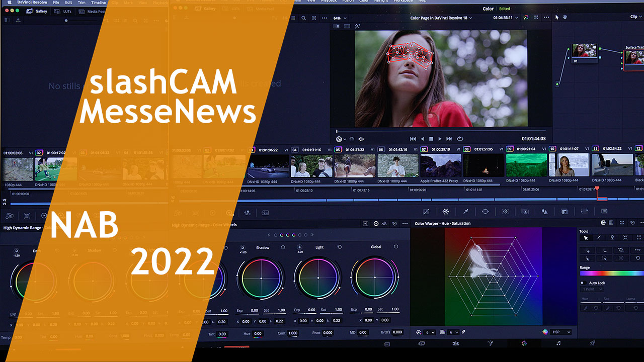Viewport: 644px width, 362px height.
Task: Open the Fairlight page music note icon
Action: [x=558, y=343]
